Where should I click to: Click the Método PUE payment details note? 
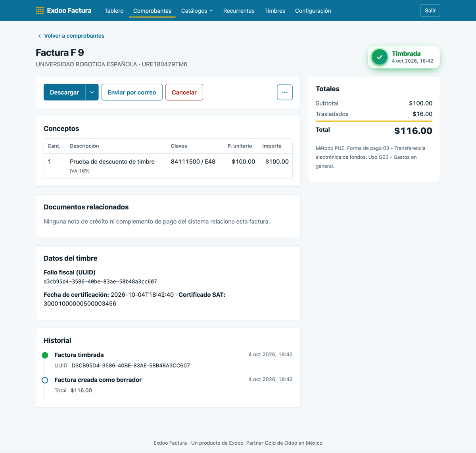pos(370,157)
